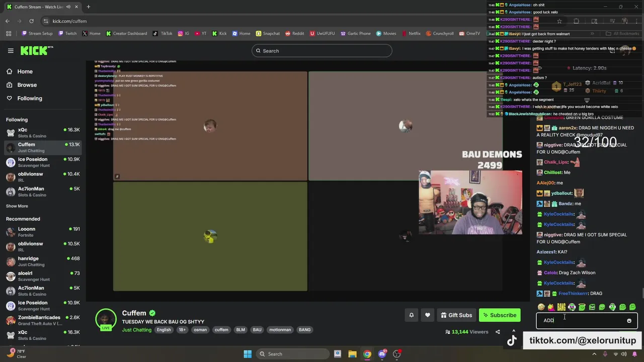The width and height of the screenshot is (644, 362).
Task: Show hidden system tray icons
Action: tap(595, 354)
